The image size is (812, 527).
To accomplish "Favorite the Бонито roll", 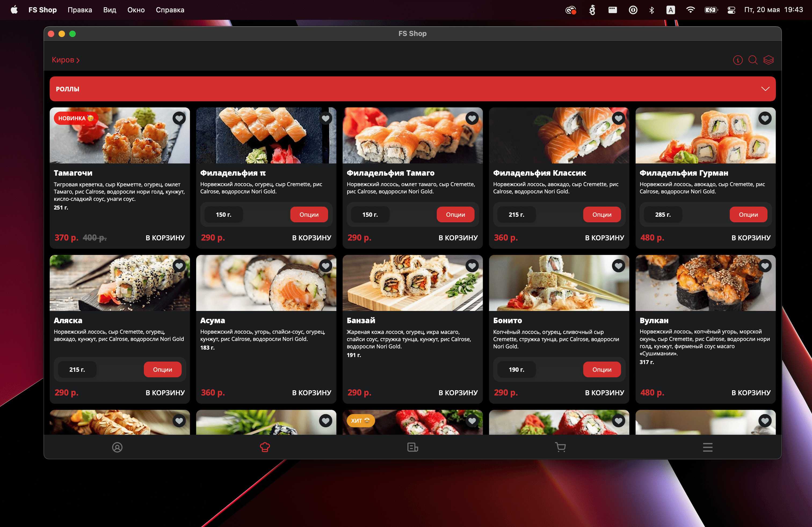I will coord(619,266).
